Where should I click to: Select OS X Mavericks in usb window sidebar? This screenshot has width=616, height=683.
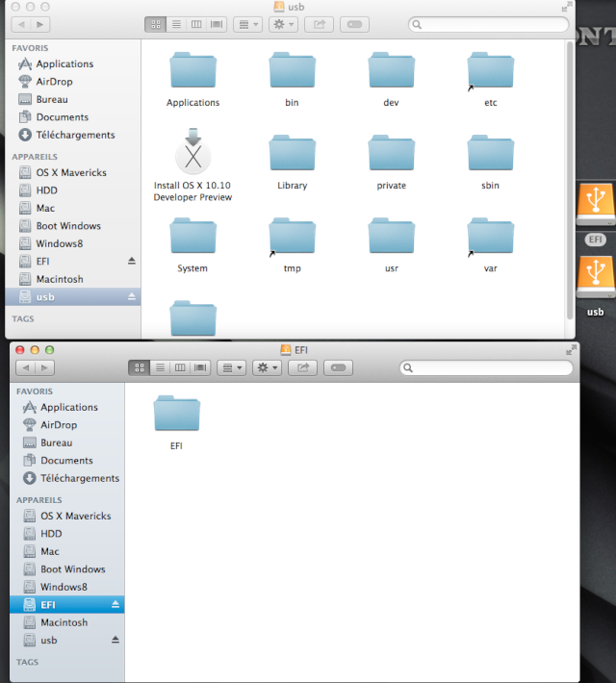click(73, 172)
